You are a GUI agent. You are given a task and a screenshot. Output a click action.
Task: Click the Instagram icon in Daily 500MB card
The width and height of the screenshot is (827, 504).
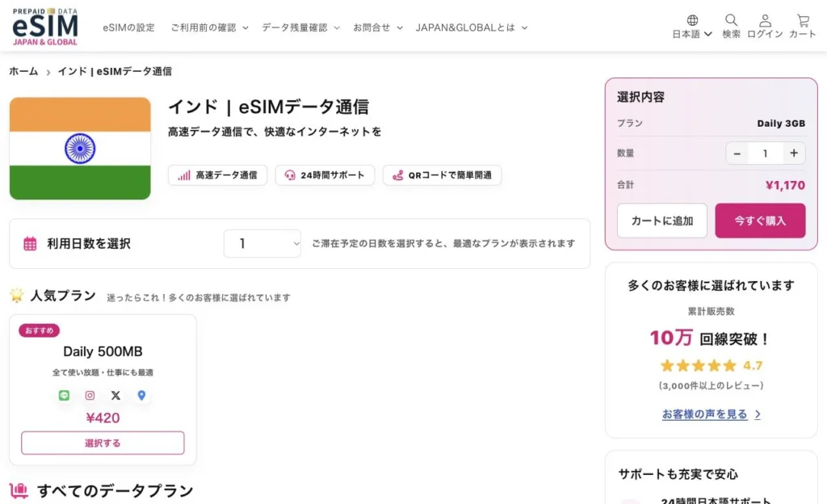tap(90, 395)
